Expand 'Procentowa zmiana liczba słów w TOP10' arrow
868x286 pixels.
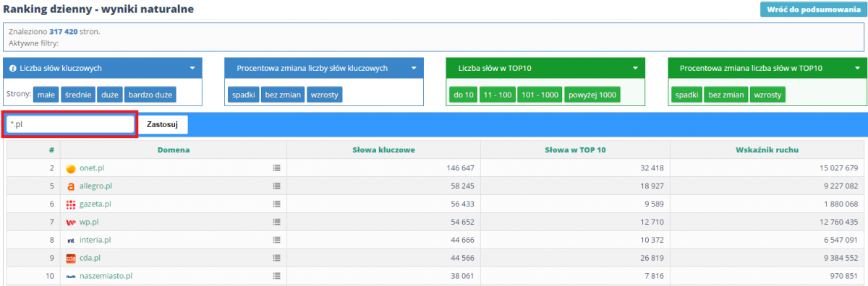pyautogui.click(x=856, y=69)
